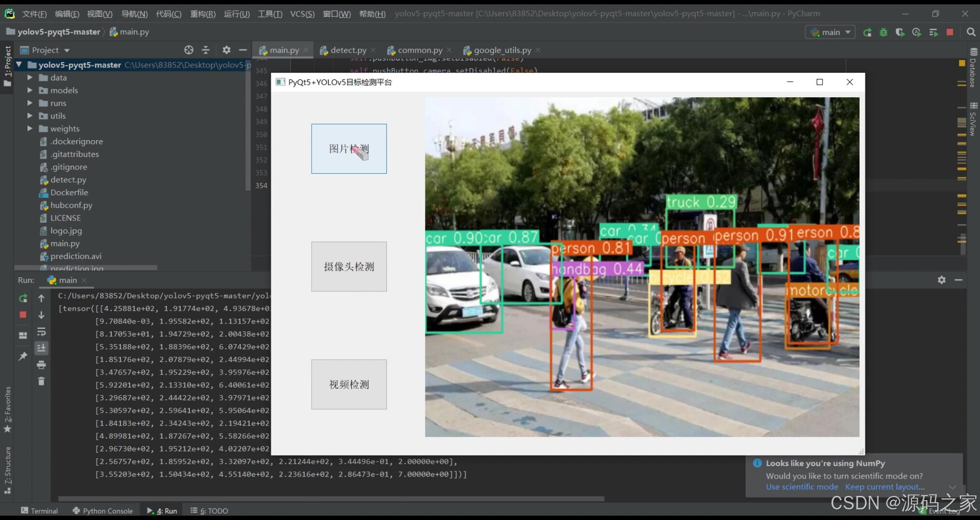Click the Run console horizontal scrollbar

pyautogui.click(x=331, y=499)
